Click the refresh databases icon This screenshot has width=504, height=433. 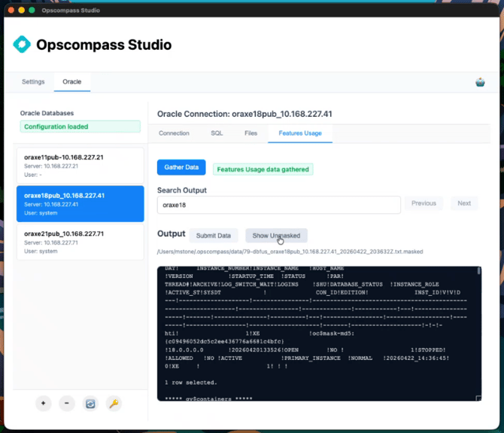(x=90, y=404)
